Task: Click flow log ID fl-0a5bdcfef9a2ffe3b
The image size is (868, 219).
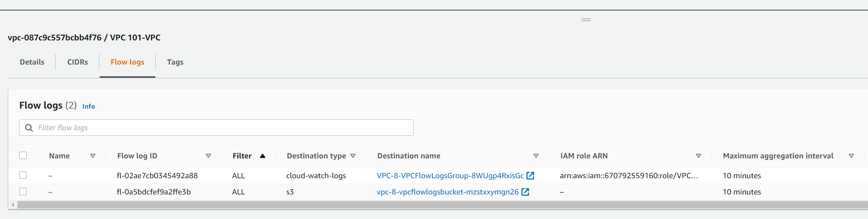Action: [x=154, y=192]
